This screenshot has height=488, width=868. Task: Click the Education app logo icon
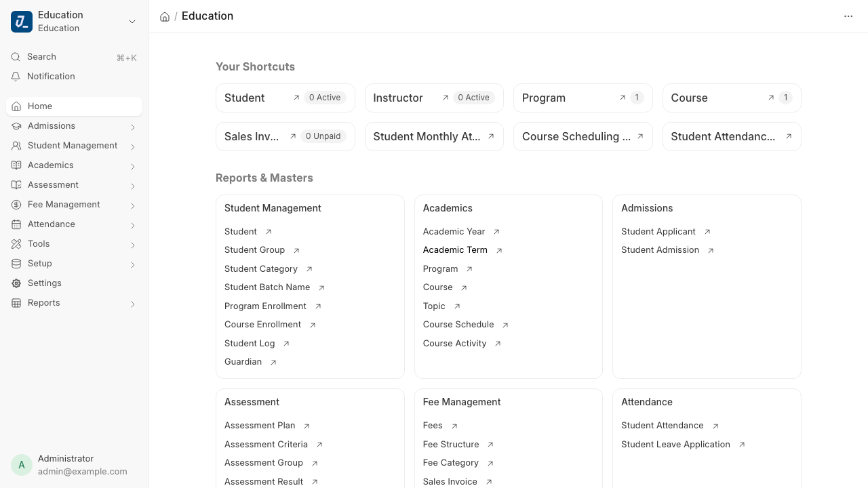[x=22, y=22]
